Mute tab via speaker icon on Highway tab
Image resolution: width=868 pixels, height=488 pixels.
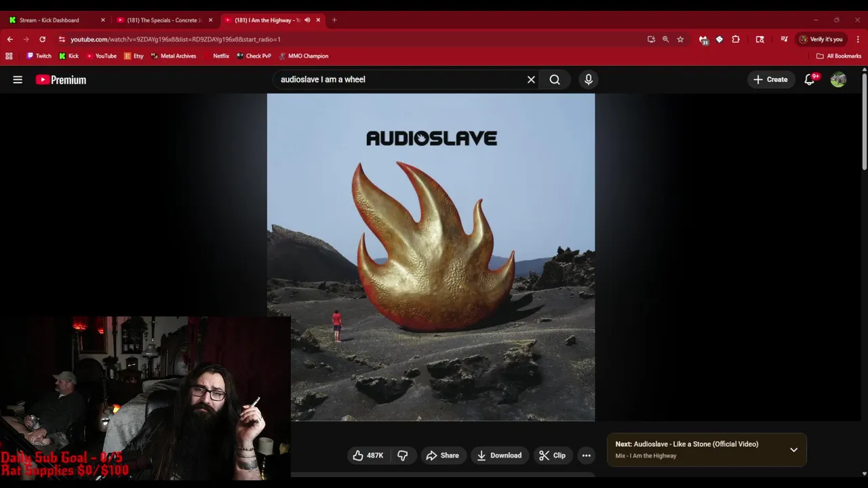(307, 20)
